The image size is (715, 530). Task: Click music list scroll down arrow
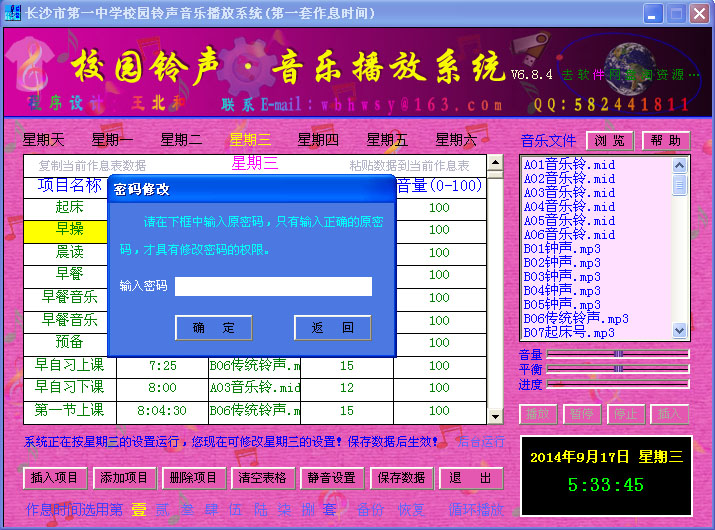click(x=679, y=330)
